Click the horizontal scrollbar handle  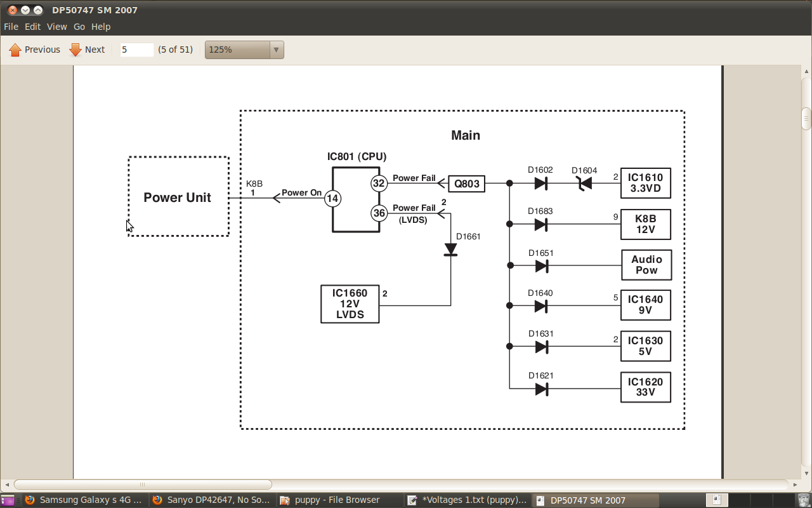[x=143, y=485]
